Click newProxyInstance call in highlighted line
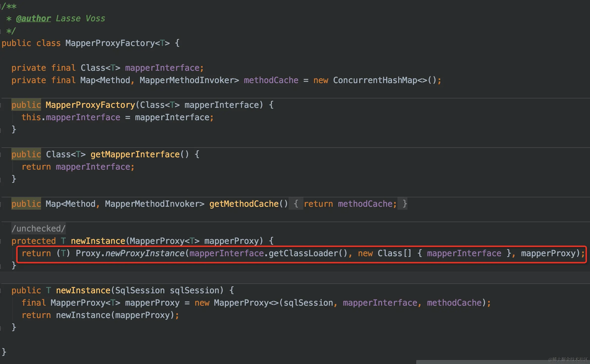Viewport: 590px width, 364px height. coord(145,253)
